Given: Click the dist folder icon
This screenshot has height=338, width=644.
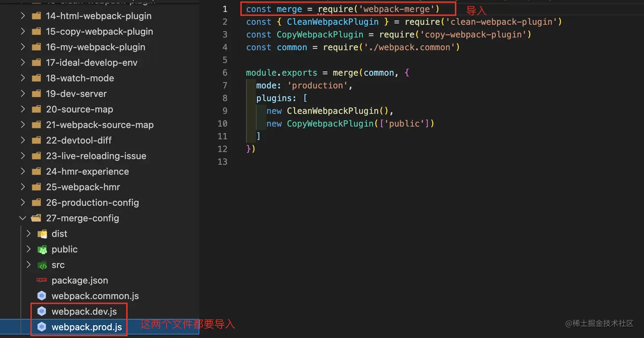Looking at the screenshot, I should point(42,234).
